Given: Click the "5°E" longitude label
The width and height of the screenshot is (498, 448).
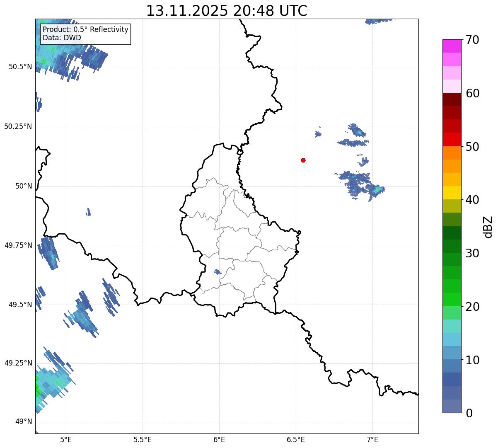Looking at the screenshot, I should pyautogui.click(x=66, y=439).
